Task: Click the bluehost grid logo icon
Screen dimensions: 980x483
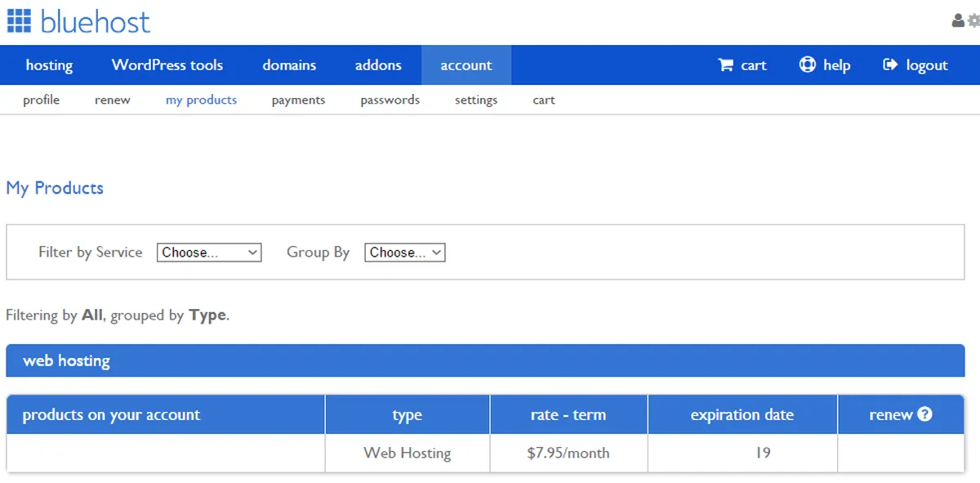Action: pyautogui.click(x=19, y=21)
